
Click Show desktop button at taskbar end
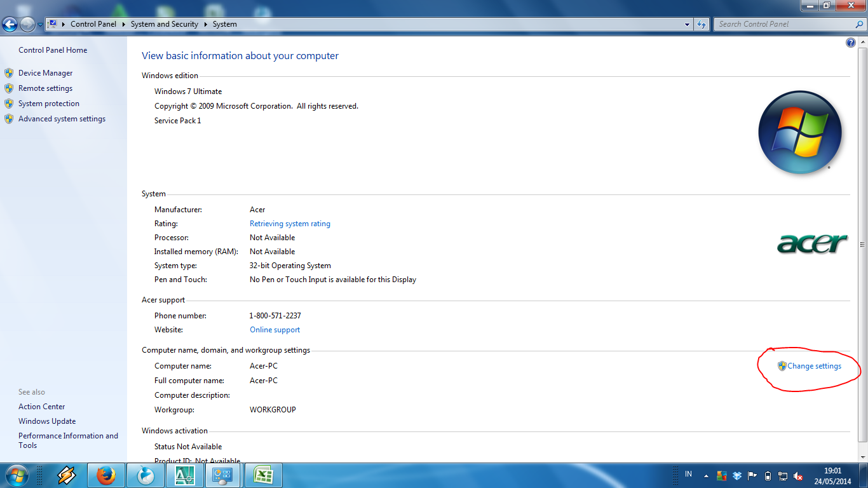coord(863,476)
